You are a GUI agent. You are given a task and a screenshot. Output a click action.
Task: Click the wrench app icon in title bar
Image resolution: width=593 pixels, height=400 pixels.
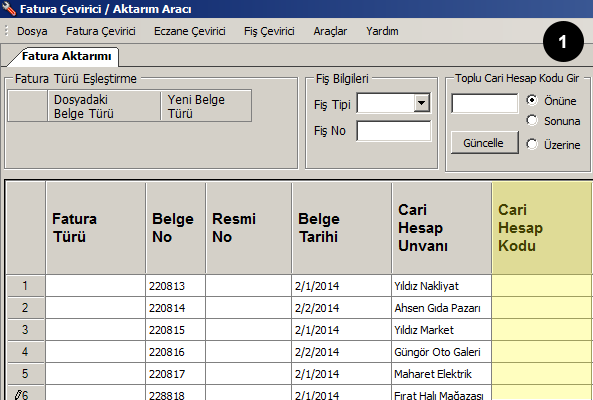coord(8,8)
